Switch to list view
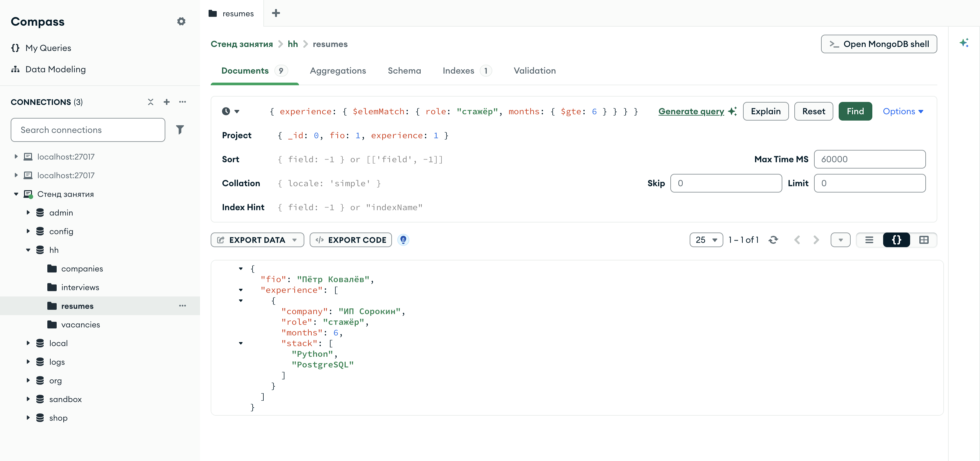The image size is (980, 461). pyautogui.click(x=869, y=240)
